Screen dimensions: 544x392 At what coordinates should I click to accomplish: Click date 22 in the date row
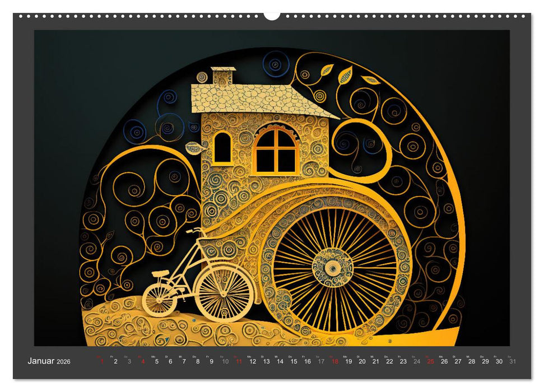click(389, 362)
